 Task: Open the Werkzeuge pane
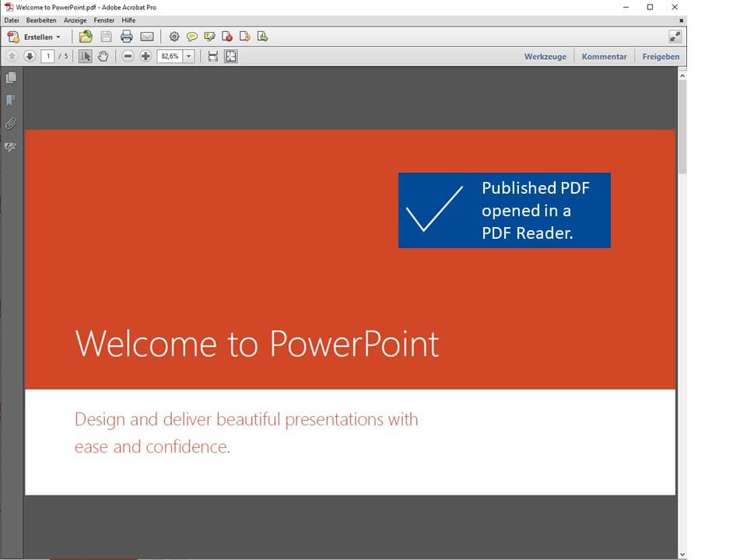pos(545,57)
